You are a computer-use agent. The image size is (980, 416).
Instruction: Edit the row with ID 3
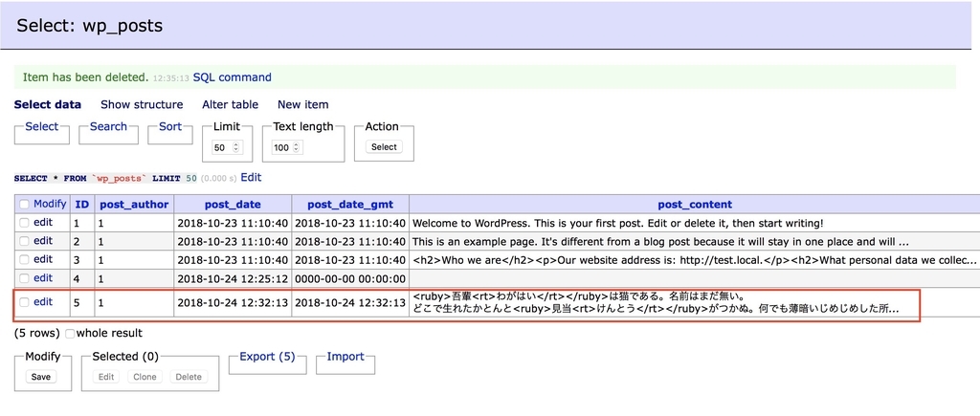click(x=43, y=260)
